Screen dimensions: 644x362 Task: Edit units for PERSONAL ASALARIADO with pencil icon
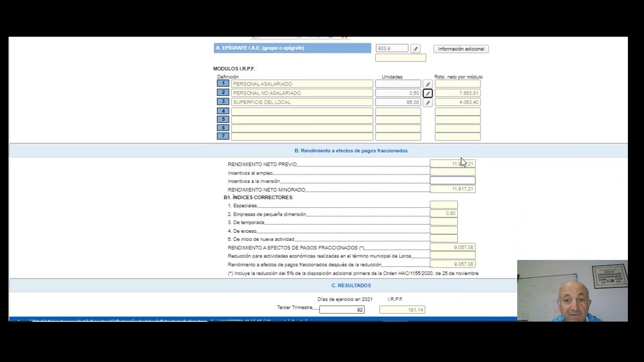(x=427, y=84)
